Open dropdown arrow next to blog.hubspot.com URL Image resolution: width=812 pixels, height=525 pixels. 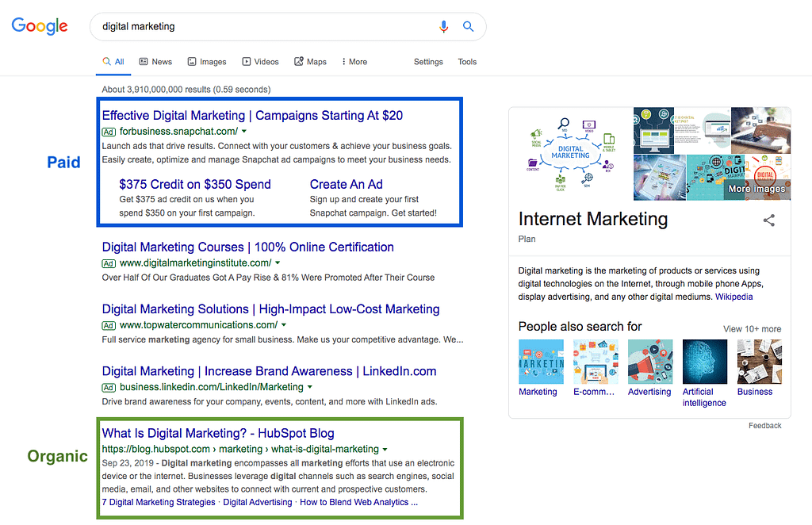click(385, 450)
